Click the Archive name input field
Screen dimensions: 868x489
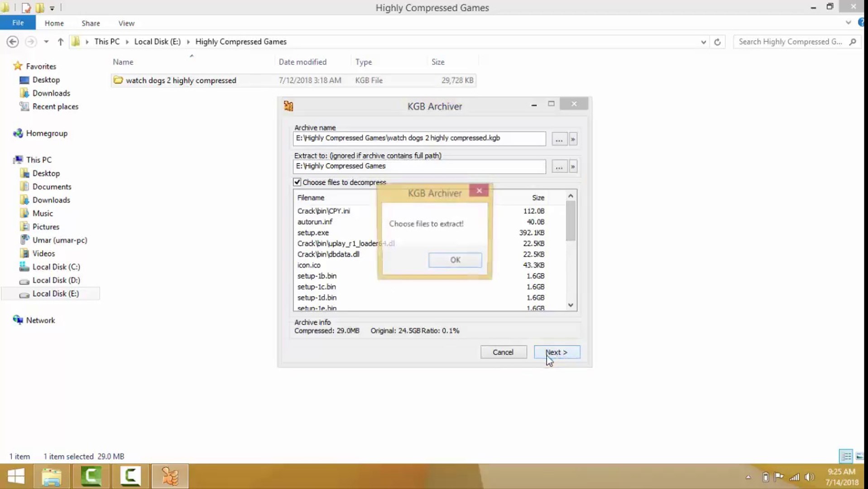(x=419, y=139)
